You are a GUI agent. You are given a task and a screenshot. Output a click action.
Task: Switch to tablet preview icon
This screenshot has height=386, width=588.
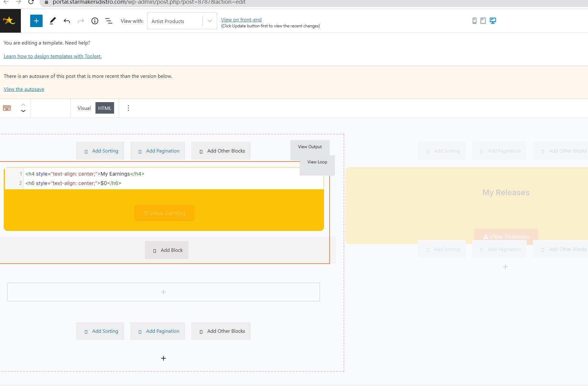(x=483, y=21)
